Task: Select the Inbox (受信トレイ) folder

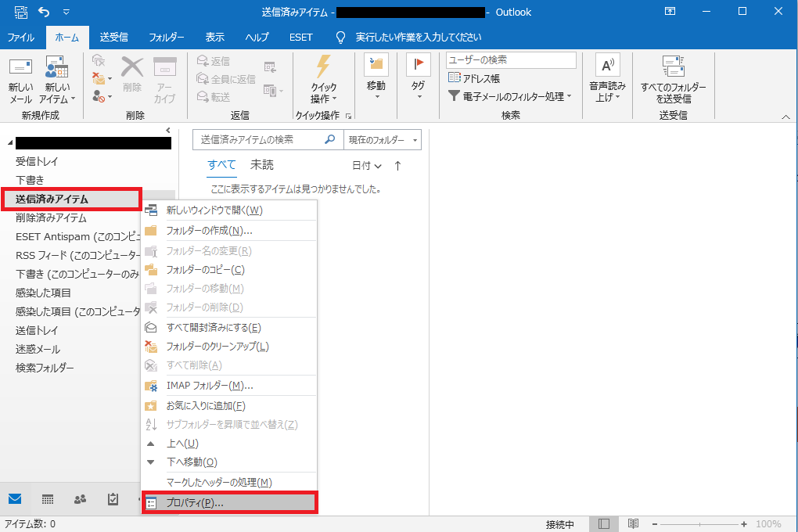Action: [37, 161]
